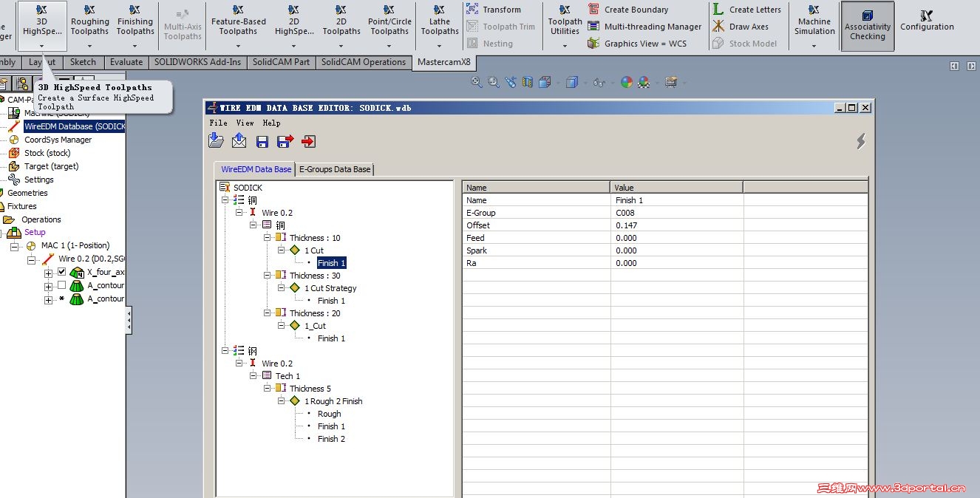Image resolution: width=980 pixels, height=498 pixels.
Task: Open Toolpath Utilities in the ribbon
Action: (x=565, y=26)
